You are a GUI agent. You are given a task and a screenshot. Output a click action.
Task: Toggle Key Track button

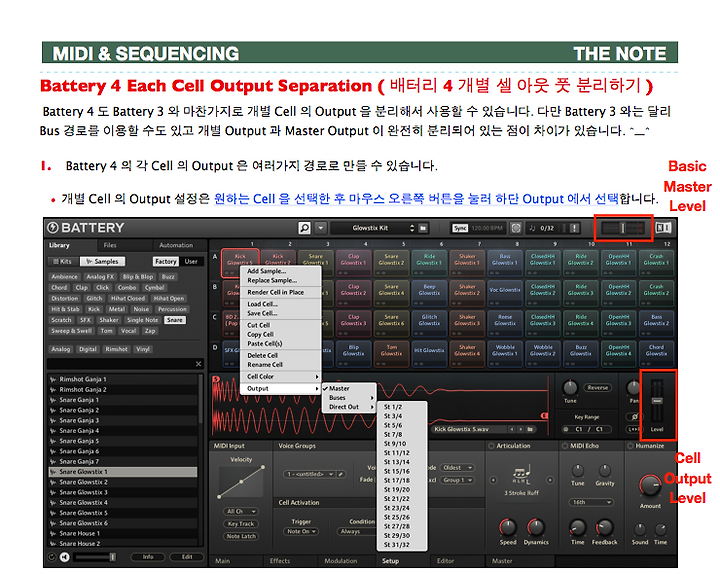[x=241, y=524]
